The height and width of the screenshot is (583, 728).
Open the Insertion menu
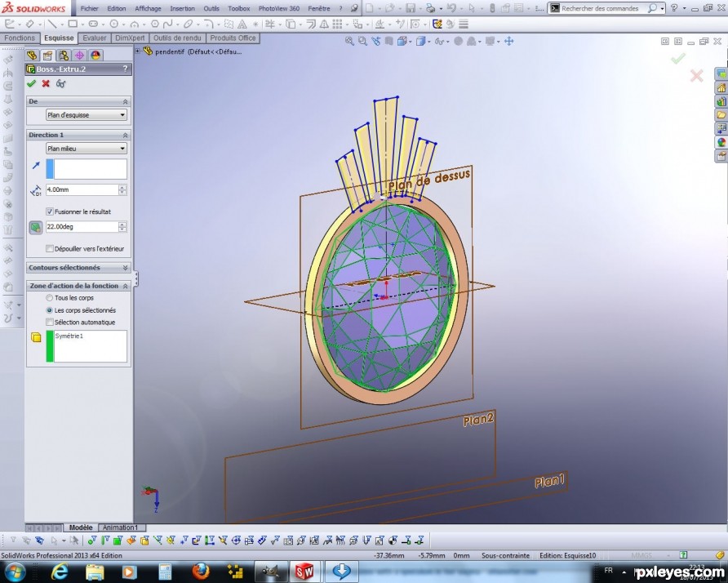tap(183, 8)
